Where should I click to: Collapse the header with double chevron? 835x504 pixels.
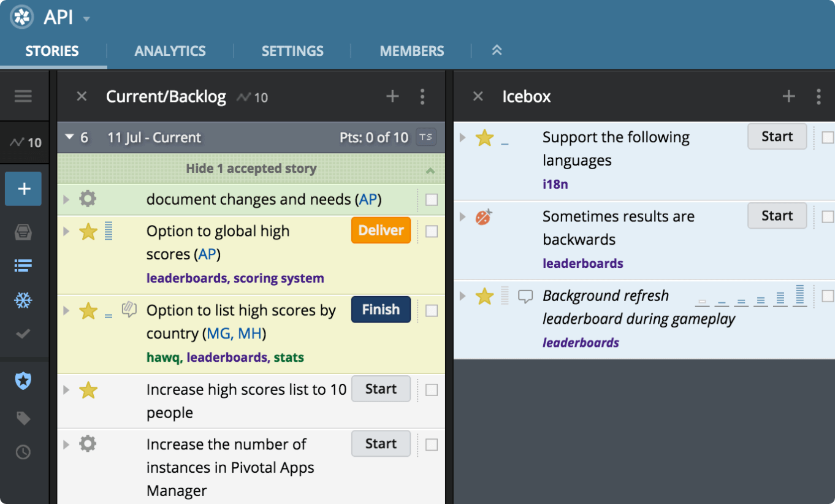(x=497, y=50)
